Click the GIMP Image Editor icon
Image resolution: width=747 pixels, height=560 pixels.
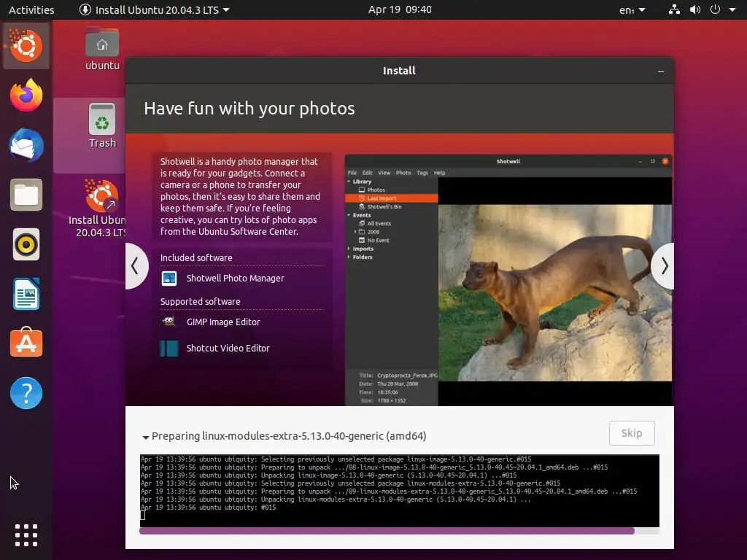pyautogui.click(x=169, y=322)
